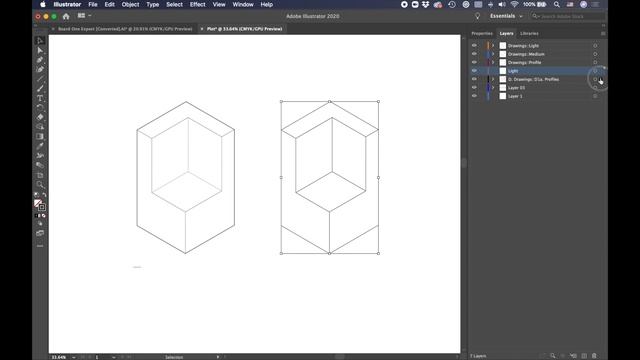Click Delete Selection trash icon

pyautogui.click(x=595, y=356)
